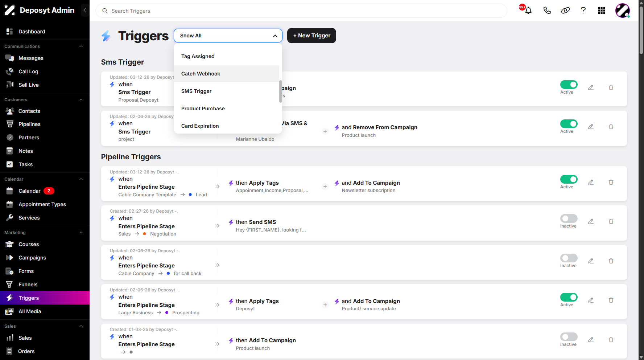This screenshot has width=644, height=360.
Task: Edit the Negotiation stage pipeline trigger
Action: 591,221
